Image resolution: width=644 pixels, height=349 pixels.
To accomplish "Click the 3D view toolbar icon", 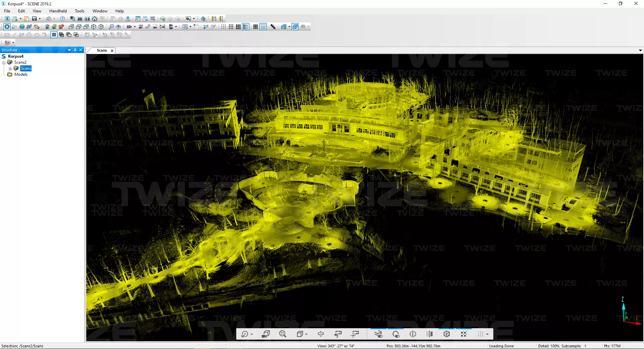I will click(x=80, y=19).
